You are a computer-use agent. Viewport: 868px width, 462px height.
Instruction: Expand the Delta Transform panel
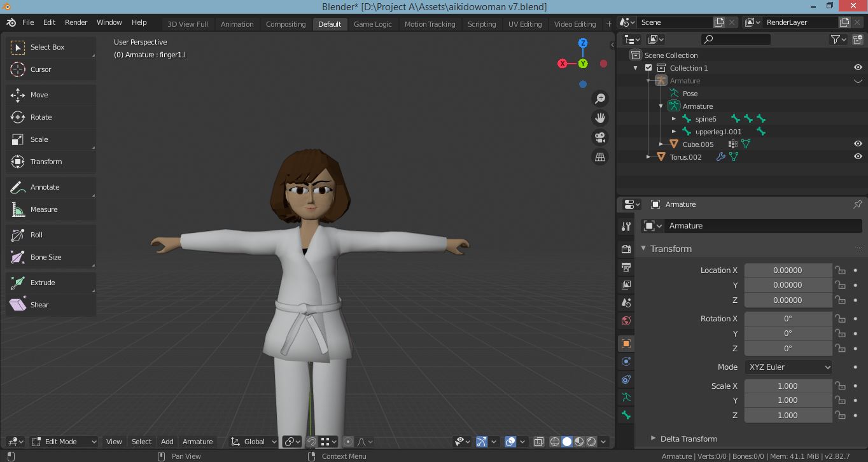pos(653,438)
